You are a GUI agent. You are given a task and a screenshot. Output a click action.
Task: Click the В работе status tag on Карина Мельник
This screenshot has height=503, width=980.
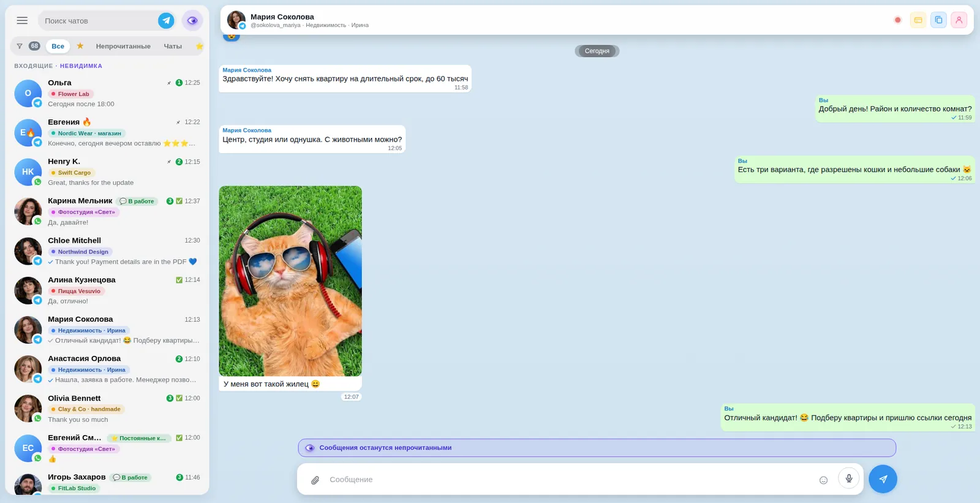click(137, 201)
